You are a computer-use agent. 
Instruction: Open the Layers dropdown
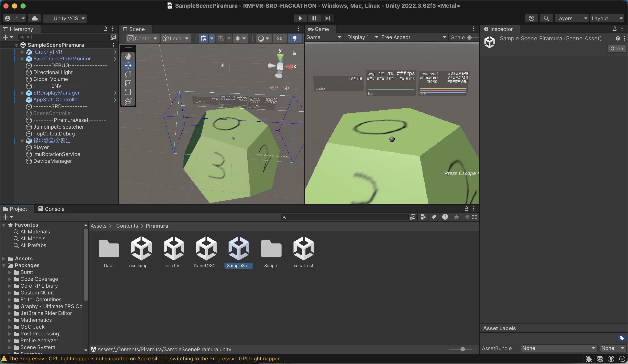click(x=571, y=18)
